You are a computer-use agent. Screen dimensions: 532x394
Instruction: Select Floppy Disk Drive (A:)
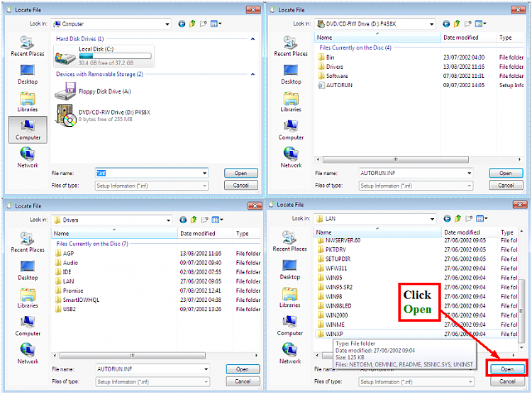[93, 91]
